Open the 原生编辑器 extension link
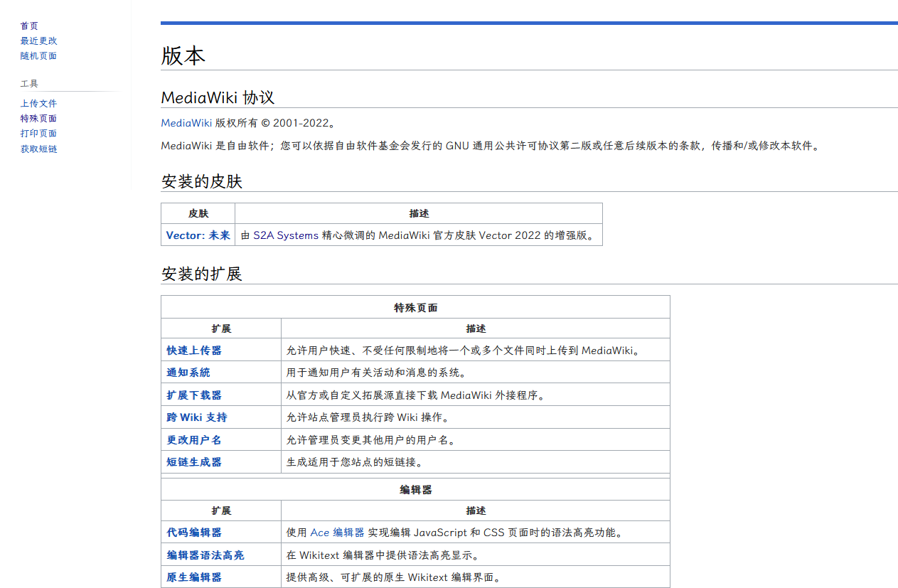Image resolution: width=898 pixels, height=588 pixels. (x=194, y=577)
